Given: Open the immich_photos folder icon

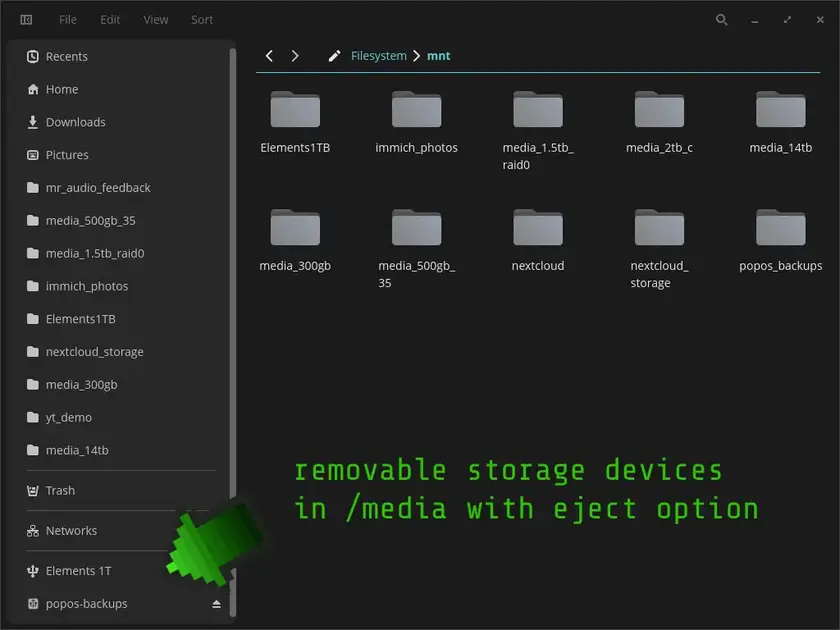Looking at the screenshot, I should click(416, 109).
